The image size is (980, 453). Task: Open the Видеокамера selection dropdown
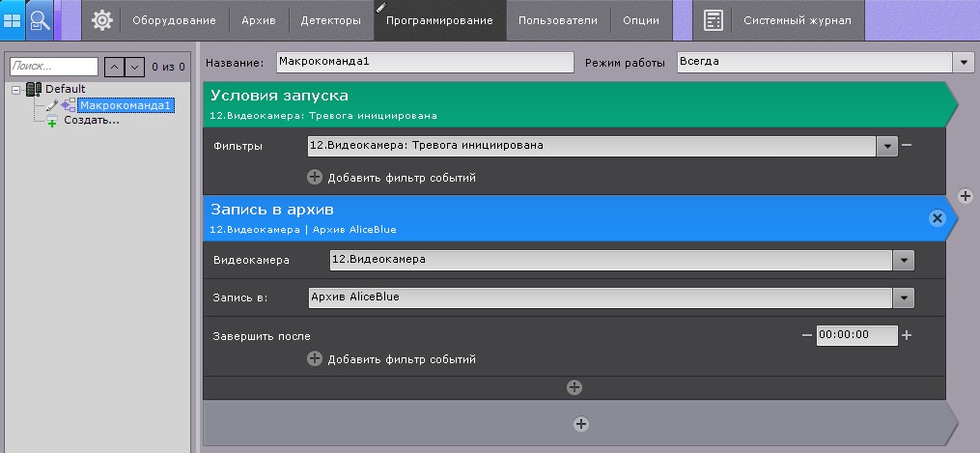pos(903,260)
